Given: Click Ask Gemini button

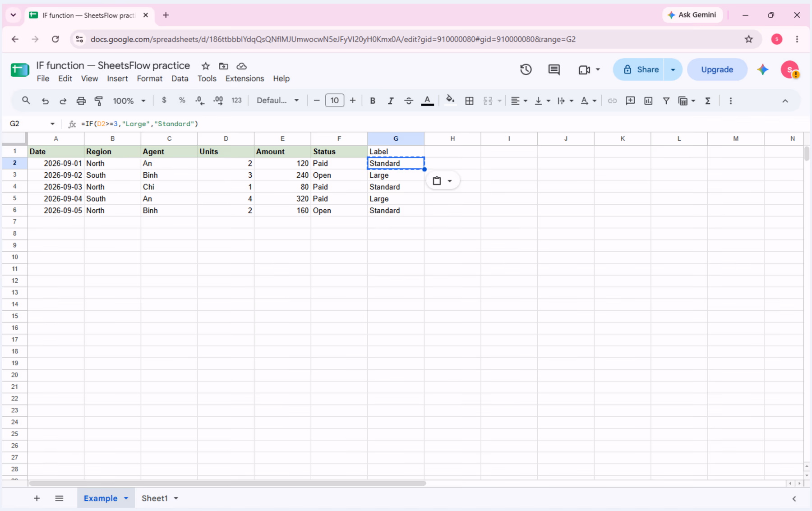Looking at the screenshot, I should click(x=692, y=15).
